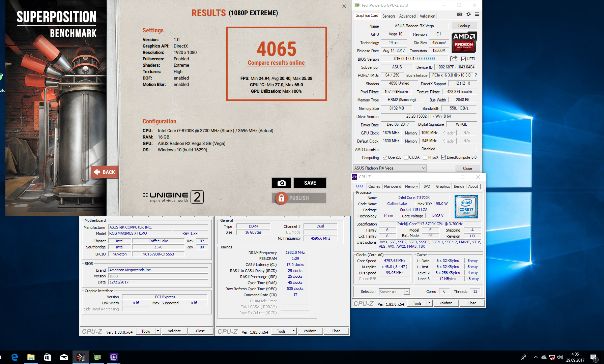Screen dimensions: 604x364
Task: Click Close in the Memory CPU-Z window
Action: 336,331
